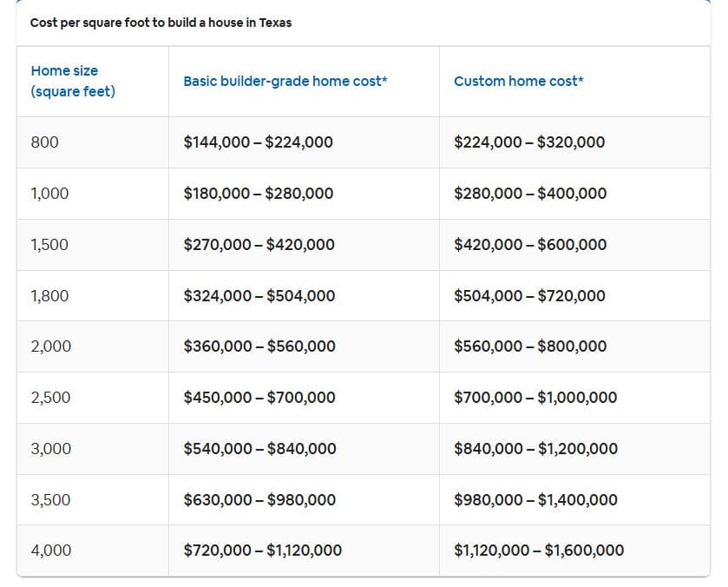Click the table title about Texas cost

point(161,23)
